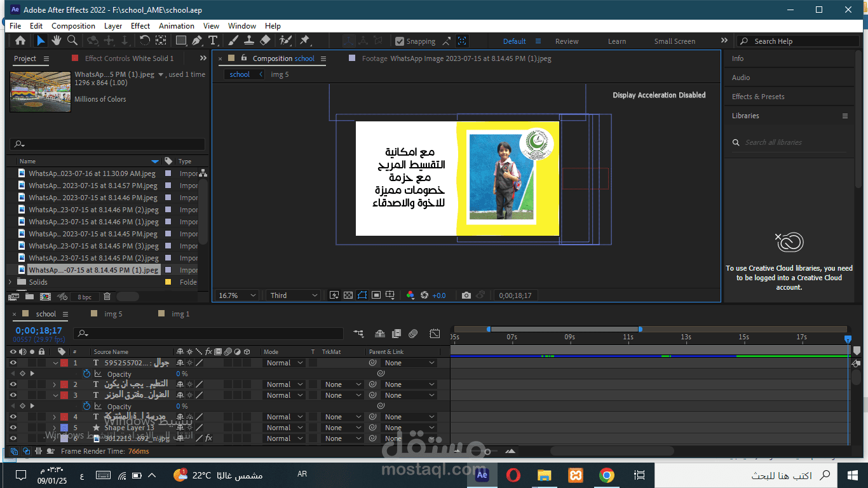
Task: Select the Horizontal Type tool
Action: [213, 41]
